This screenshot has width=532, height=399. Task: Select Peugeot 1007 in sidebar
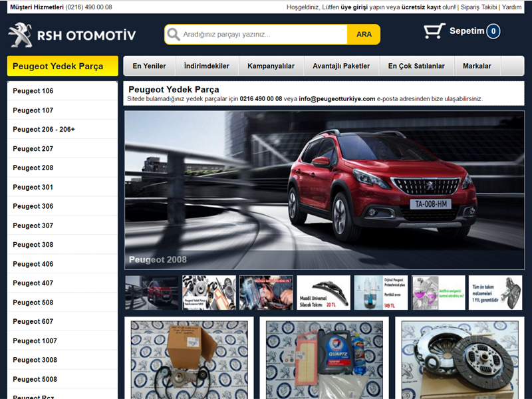point(63,340)
